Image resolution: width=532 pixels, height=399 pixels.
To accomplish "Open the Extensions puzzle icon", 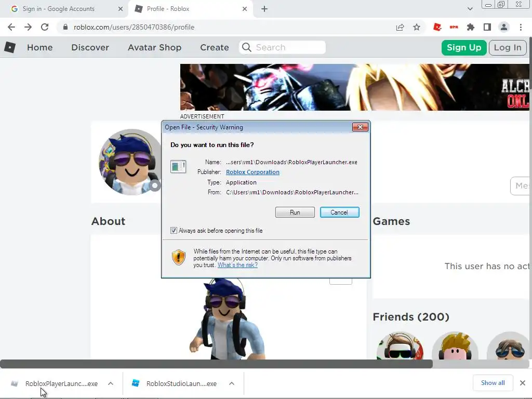I will 471,27.
